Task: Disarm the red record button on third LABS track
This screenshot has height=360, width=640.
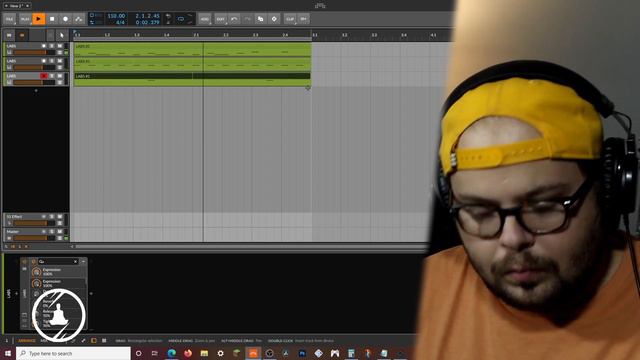Action: 44,76
